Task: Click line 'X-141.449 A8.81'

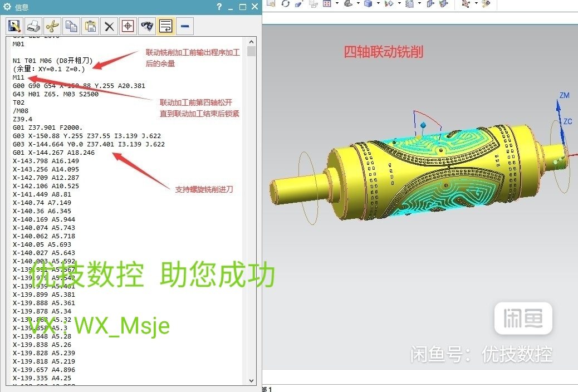Action: [x=42, y=194]
